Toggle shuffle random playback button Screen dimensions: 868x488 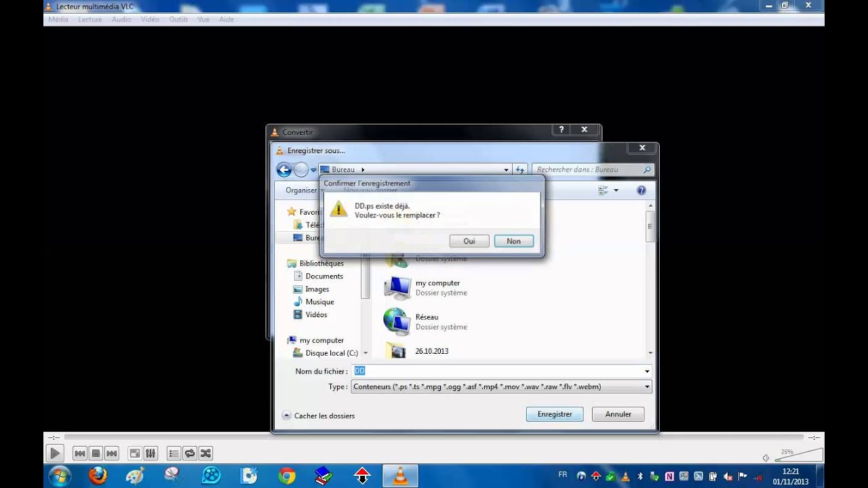point(205,453)
